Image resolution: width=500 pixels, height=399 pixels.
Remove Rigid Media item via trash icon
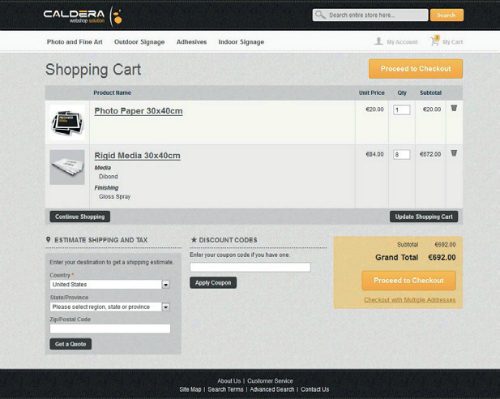454,153
